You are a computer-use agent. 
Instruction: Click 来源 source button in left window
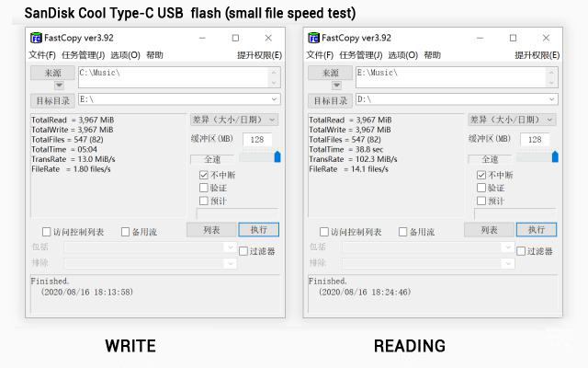[52, 73]
